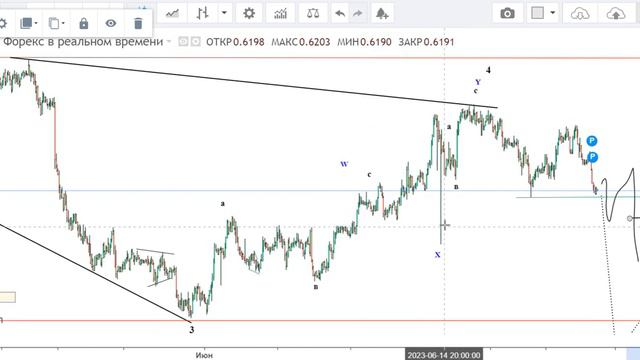The height and width of the screenshot is (360, 640).
Task: Click the ЗАКР 0.6191 close value
Action: (x=426, y=42)
